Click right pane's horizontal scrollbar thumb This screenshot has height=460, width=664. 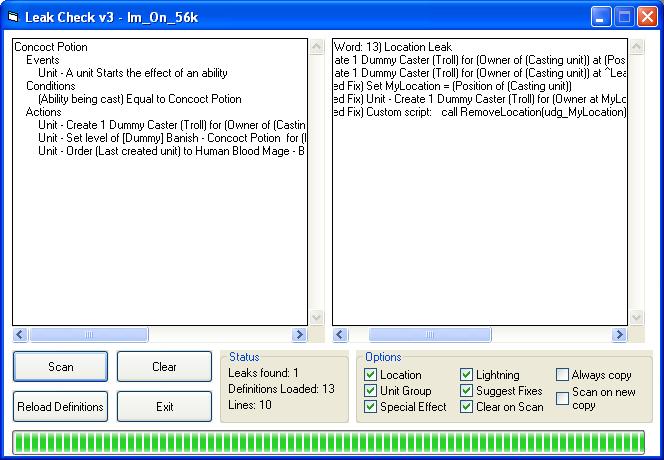[x=430, y=335]
